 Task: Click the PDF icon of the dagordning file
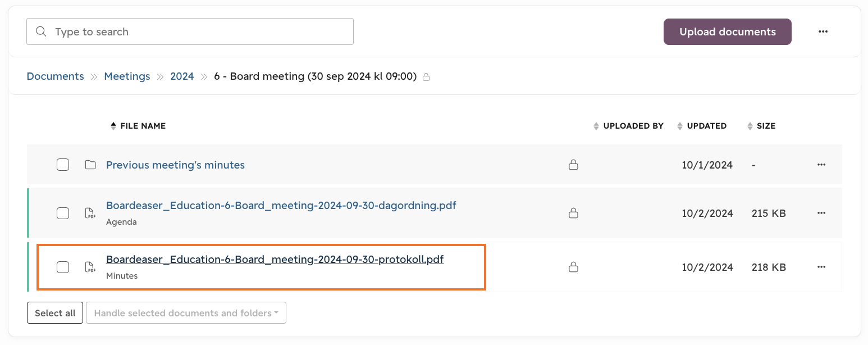click(90, 213)
